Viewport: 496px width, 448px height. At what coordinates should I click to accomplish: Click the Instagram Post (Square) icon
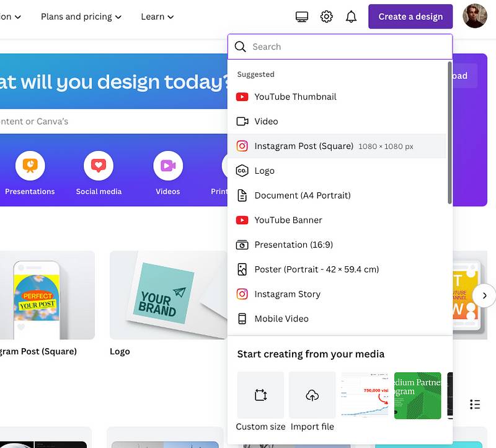tap(242, 146)
